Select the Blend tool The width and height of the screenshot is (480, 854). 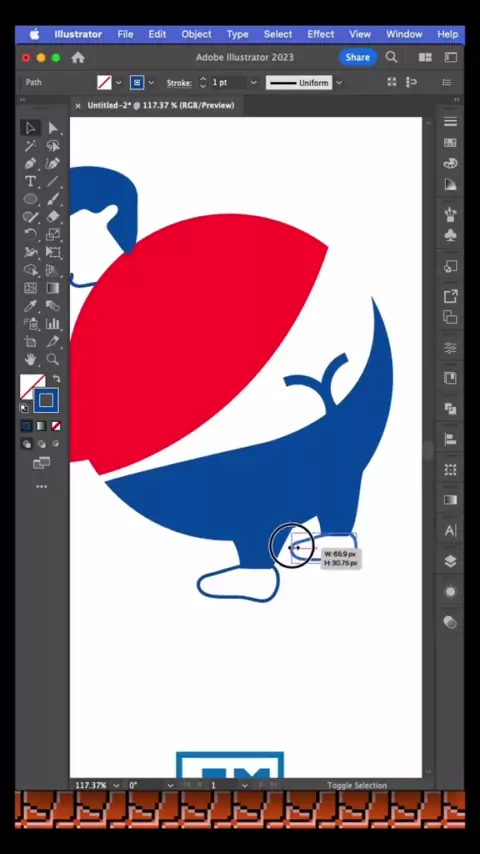[x=53, y=306]
